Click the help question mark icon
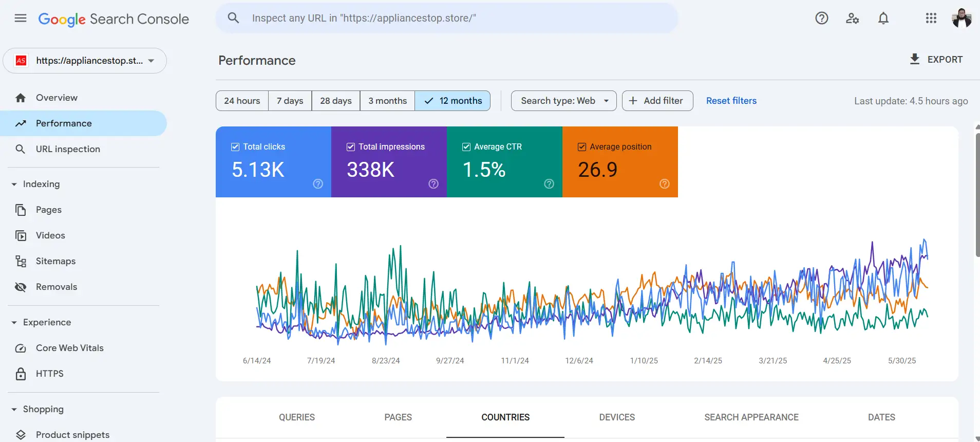Image resolution: width=980 pixels, height=442 pixels. point(821,19)
